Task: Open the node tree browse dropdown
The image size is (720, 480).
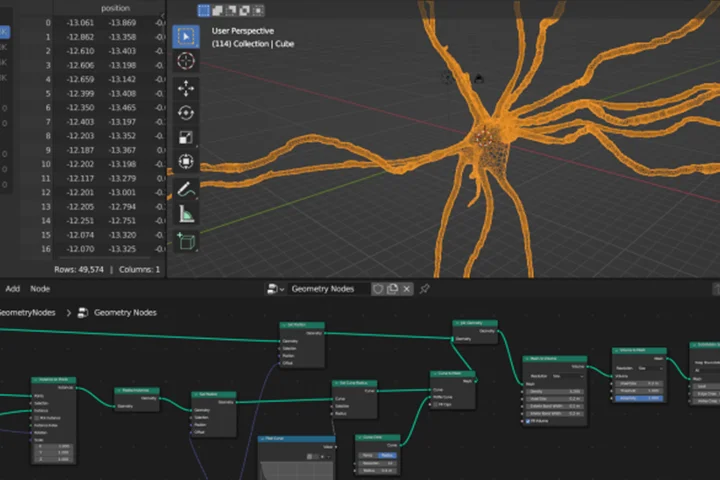Action: coord(276,289)
